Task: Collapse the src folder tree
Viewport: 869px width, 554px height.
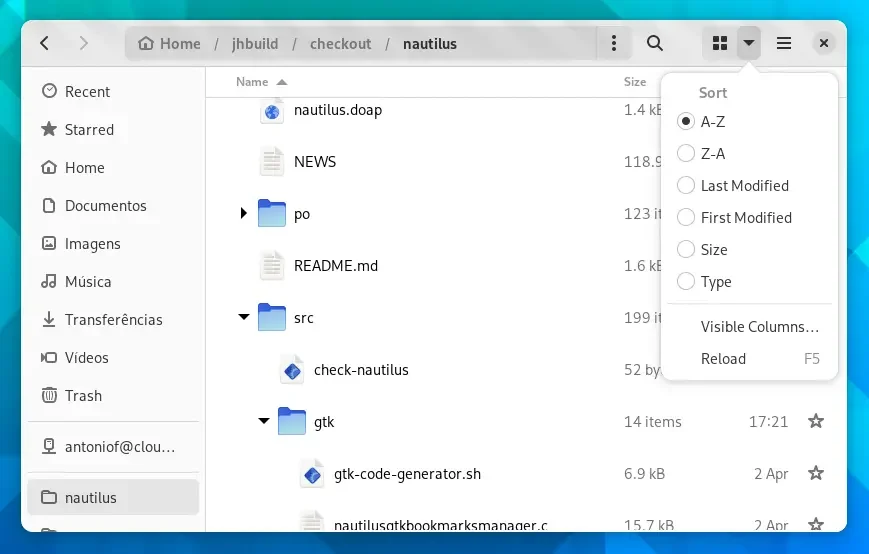Action: [244, 317]
